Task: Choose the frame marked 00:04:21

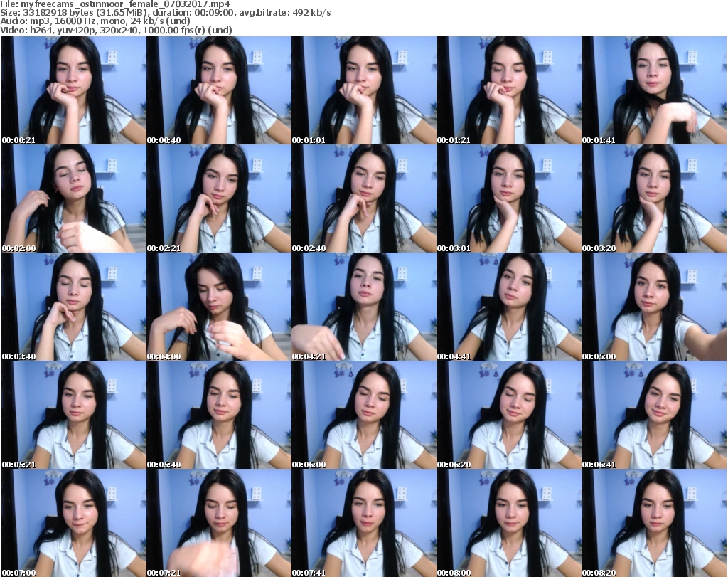Action: [363, 307]
